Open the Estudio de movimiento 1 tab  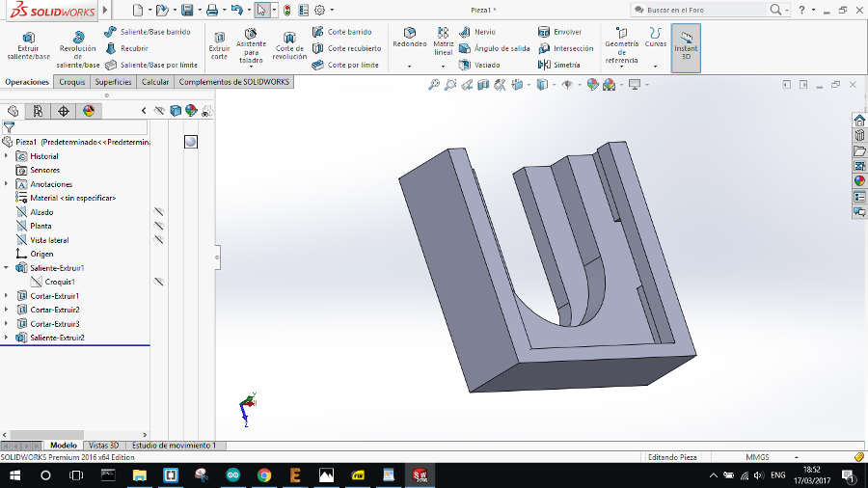[x=174, y=446]
